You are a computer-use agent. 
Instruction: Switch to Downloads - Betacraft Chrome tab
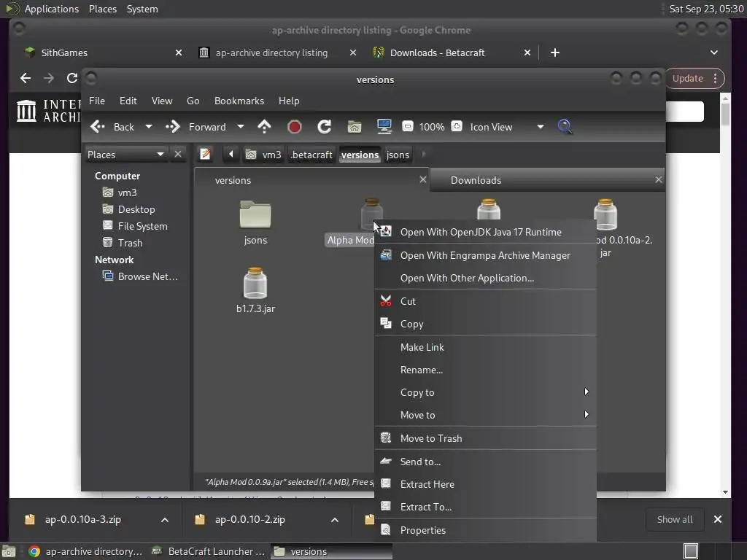(x=451, y=52)
